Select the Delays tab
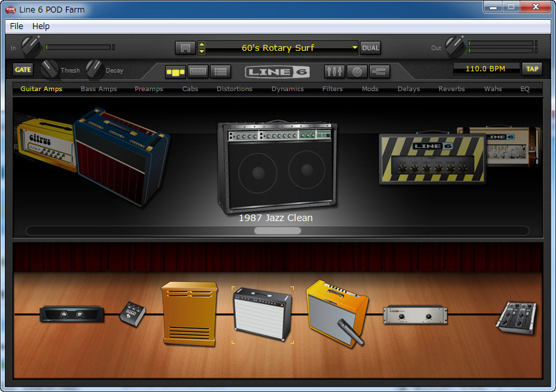556x392 pixels. tap(409, 89)
